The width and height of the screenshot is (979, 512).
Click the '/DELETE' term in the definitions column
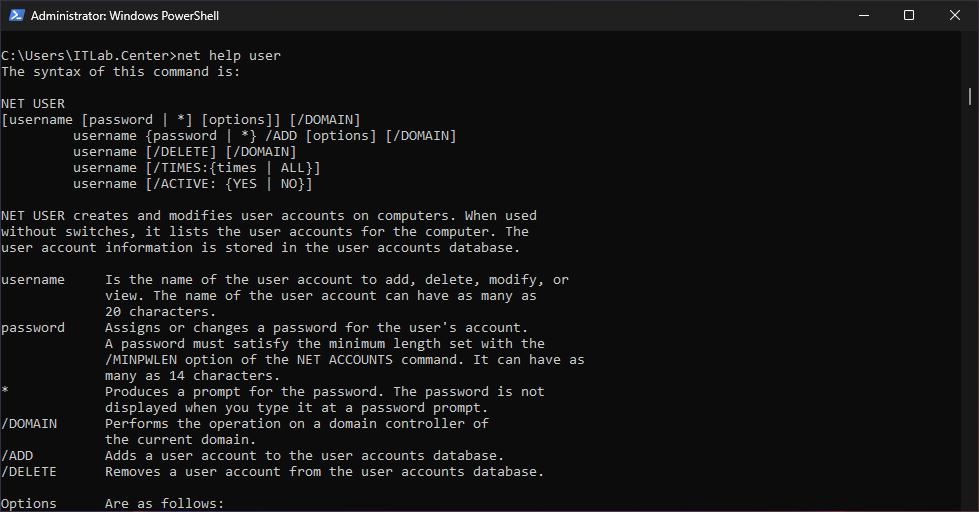coord(29,472)
